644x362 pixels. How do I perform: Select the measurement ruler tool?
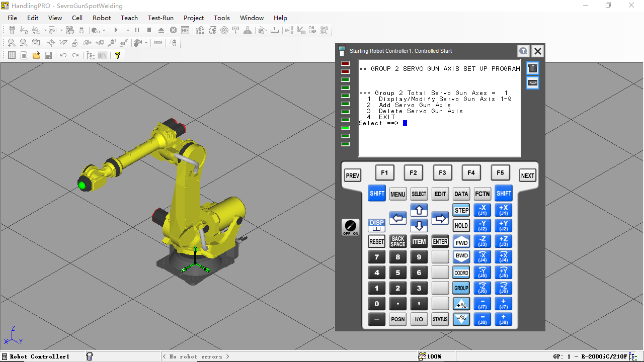click(158, 43)
